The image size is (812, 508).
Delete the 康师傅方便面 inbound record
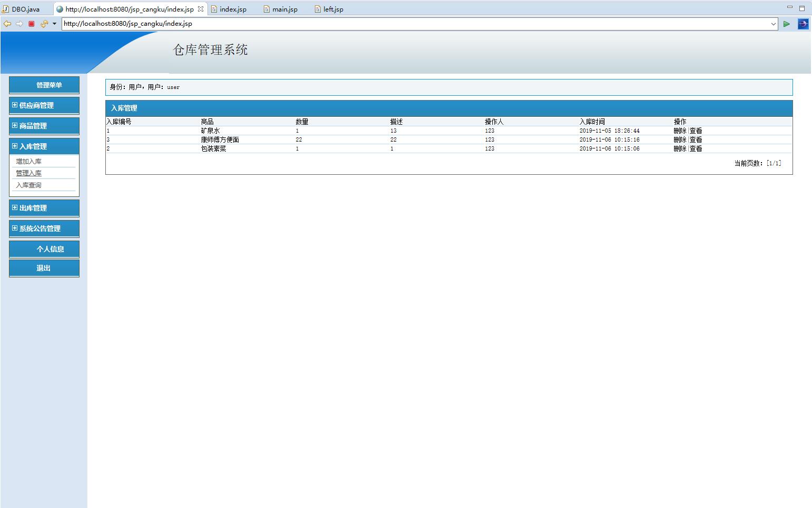[x=680, y=140]
